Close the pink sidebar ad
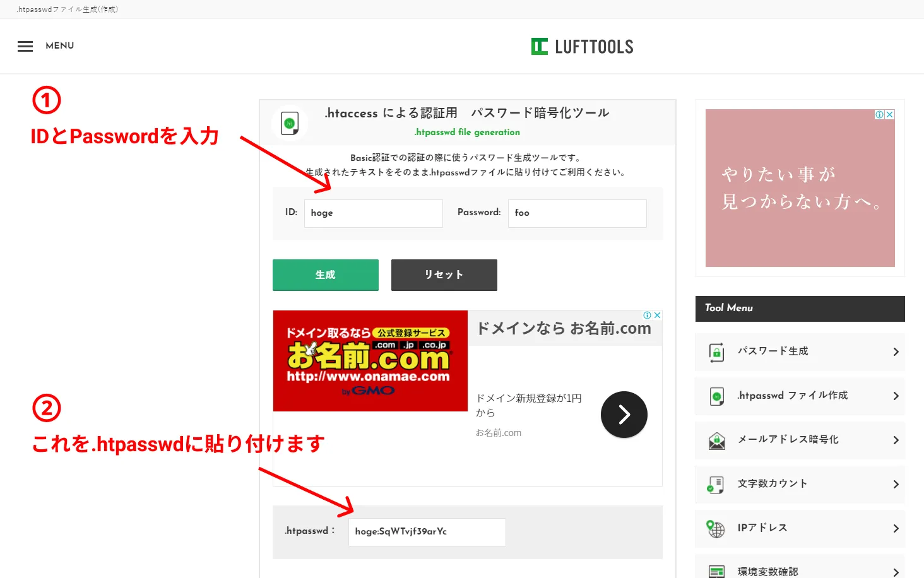The image size is (924, 578). pyautogui.click(x=890, y=114)
